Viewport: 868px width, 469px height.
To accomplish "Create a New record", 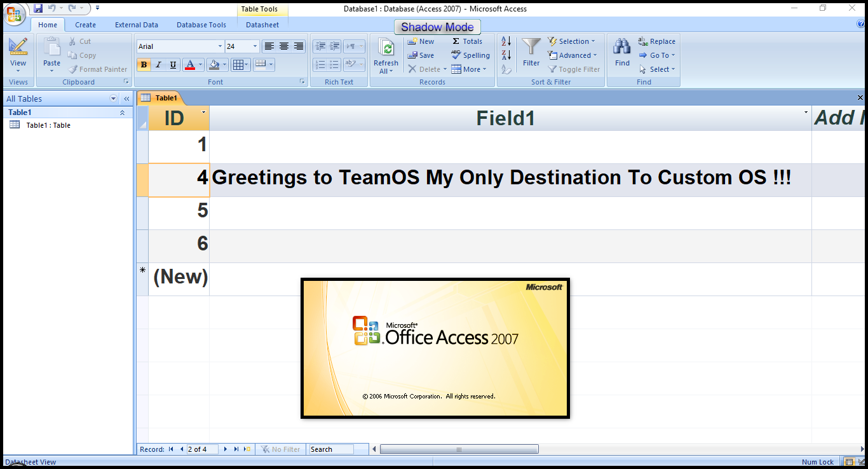I will pyautogui.click(x=421, y=41).
